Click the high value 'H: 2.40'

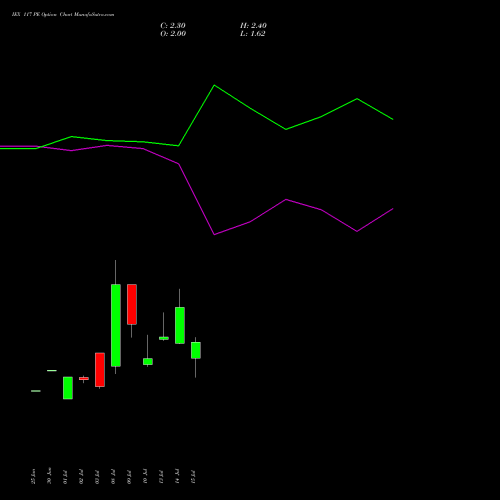[253, 26]
